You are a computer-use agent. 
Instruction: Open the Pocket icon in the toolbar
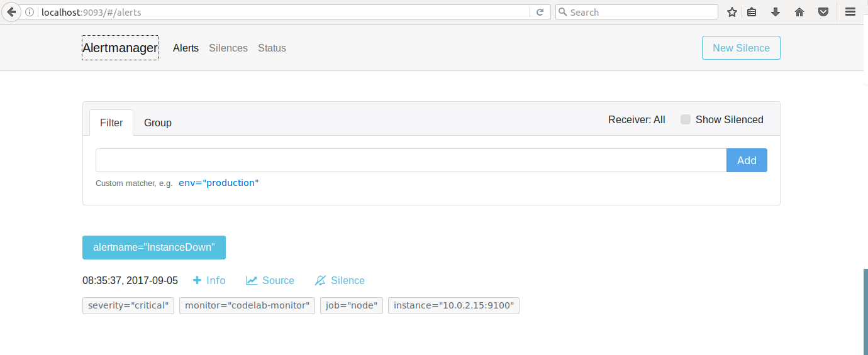coord(823,12)
